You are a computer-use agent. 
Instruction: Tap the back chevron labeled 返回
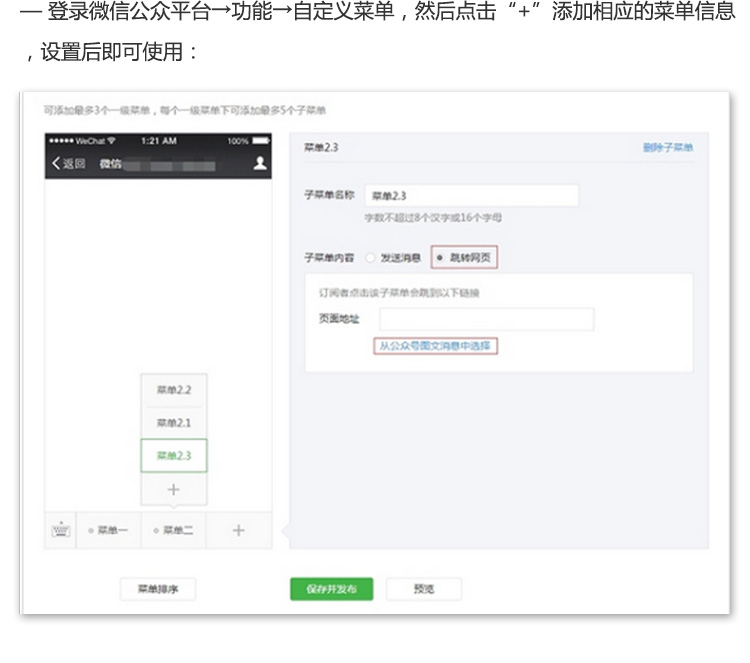point(68,164)
